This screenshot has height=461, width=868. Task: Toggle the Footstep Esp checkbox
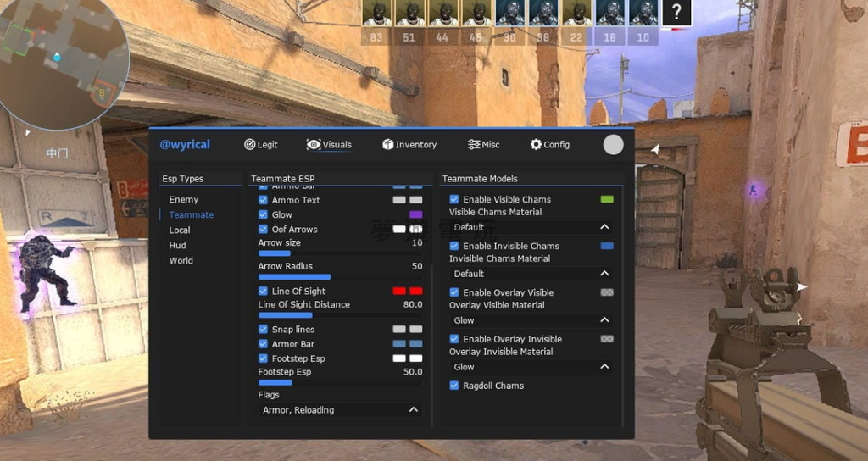coord(263,358)
